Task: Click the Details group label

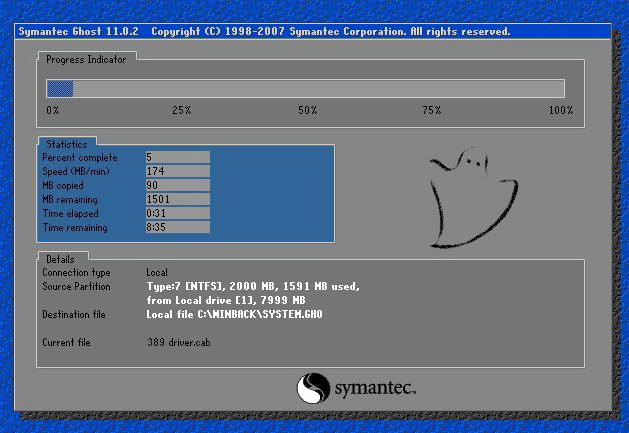Action: pyautogui.click(x=61, y=259)
